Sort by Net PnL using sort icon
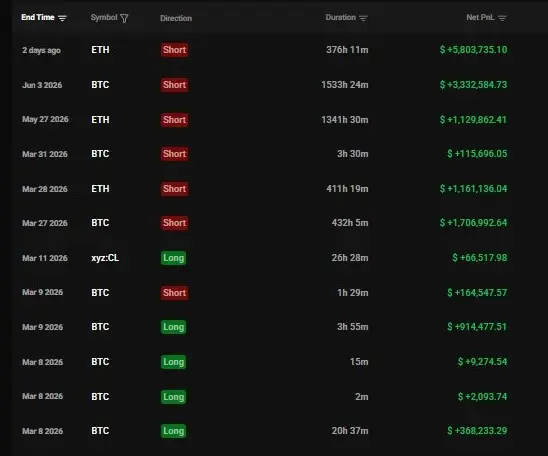Viewport: 548px width, 456px height. (x=502, y=18)
